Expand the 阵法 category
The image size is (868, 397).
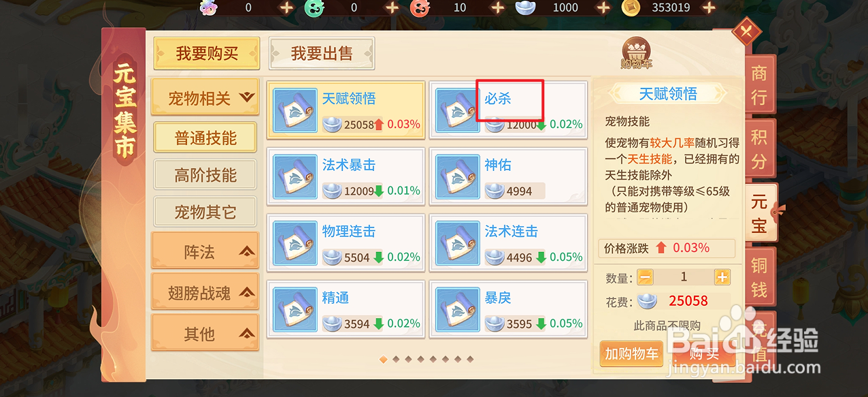(205, 252)
